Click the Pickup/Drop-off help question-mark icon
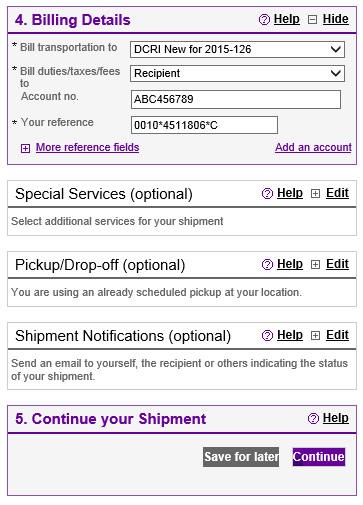This screenshot has width=363, height=505. [x=267, y=265]
